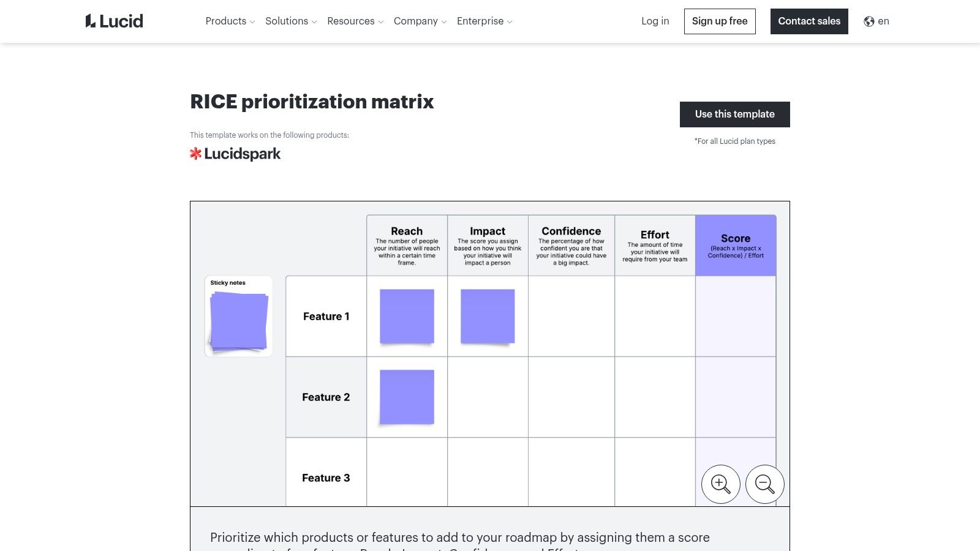
Task: Click the red Lucidspark asterisk logo
Action: (196, 153)
